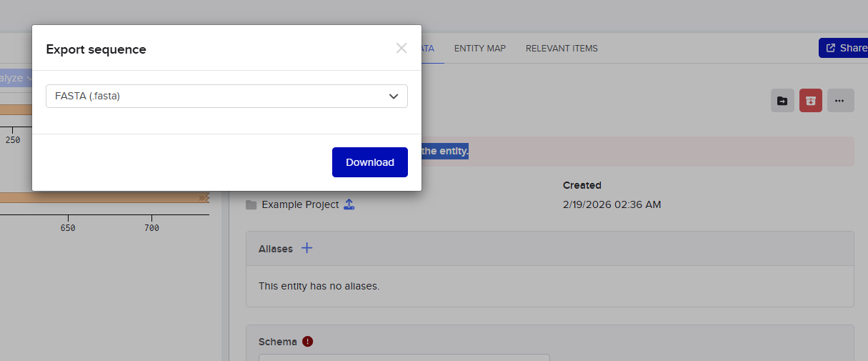Click the move-to-folder icon

[x=782, y=101]
